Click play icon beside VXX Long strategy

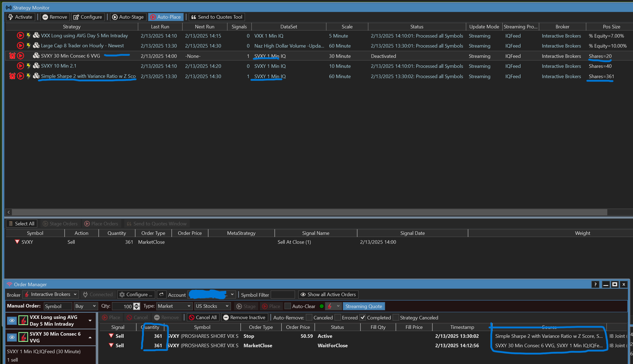coord(20,35)
